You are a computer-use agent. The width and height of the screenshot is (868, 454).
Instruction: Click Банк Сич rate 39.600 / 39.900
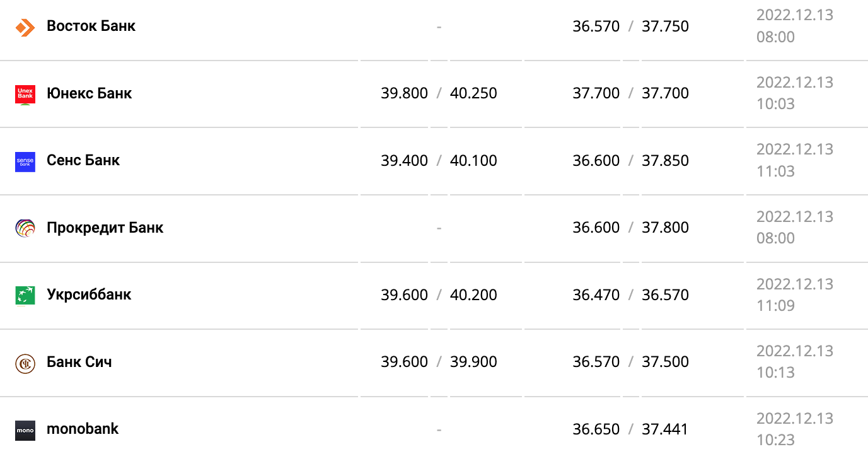(439, 362)
